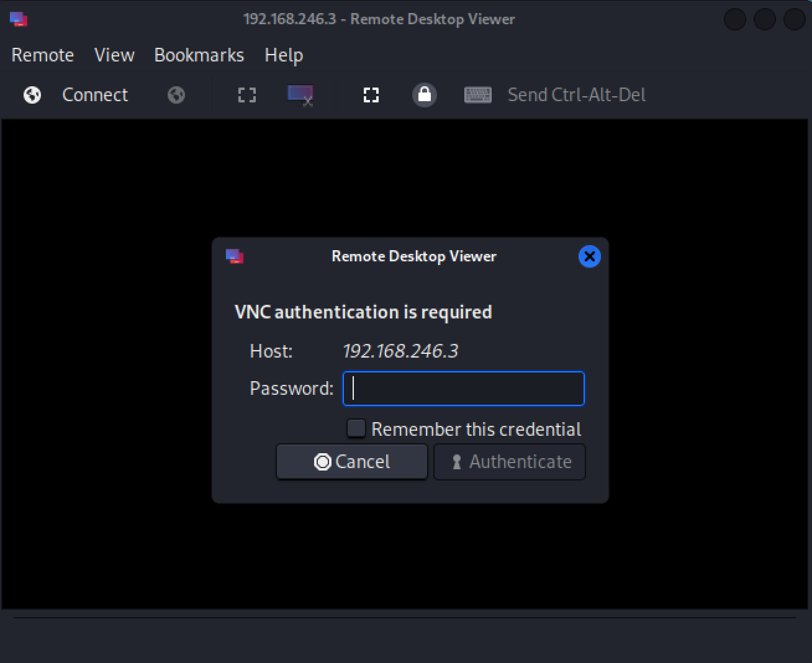Click the greyed-out disconnect globe icon
The width and height of the screenshot is (812, 663).
176,95
